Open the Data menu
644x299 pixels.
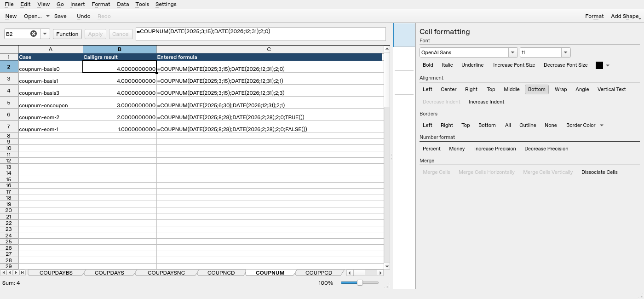[x=123, y=4]
